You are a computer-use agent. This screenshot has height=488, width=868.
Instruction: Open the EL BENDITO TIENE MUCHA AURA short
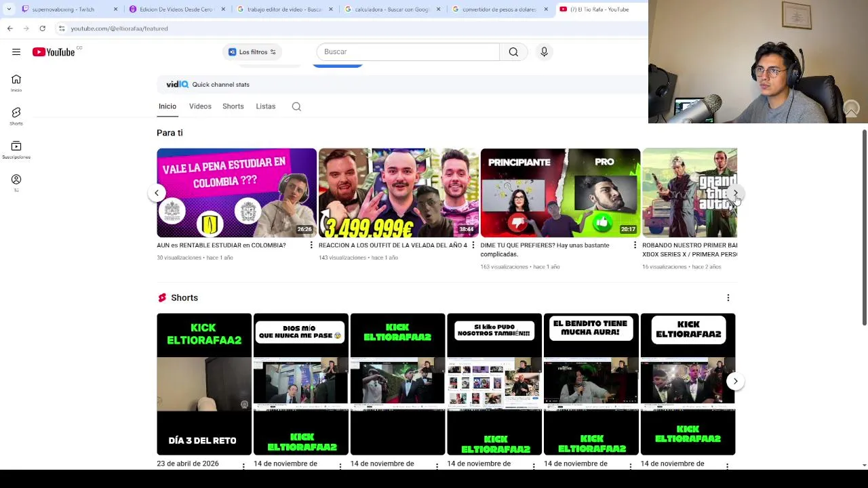pos(591,384)
